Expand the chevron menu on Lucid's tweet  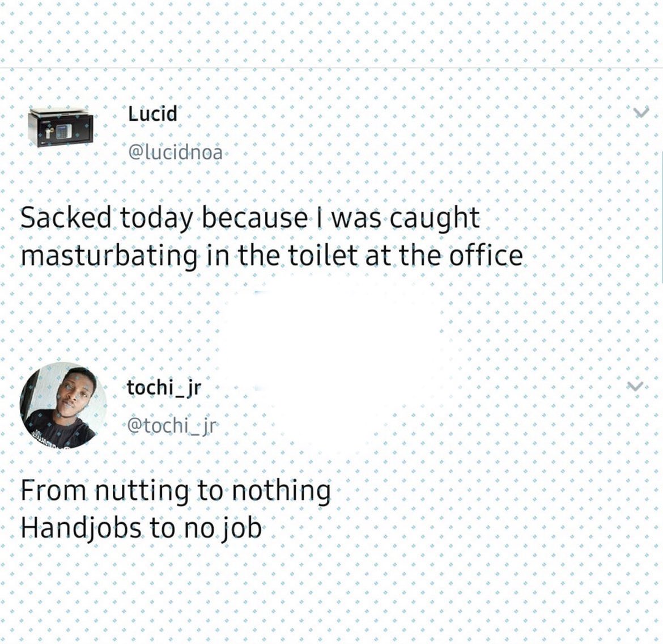click(x=640, y=113)
